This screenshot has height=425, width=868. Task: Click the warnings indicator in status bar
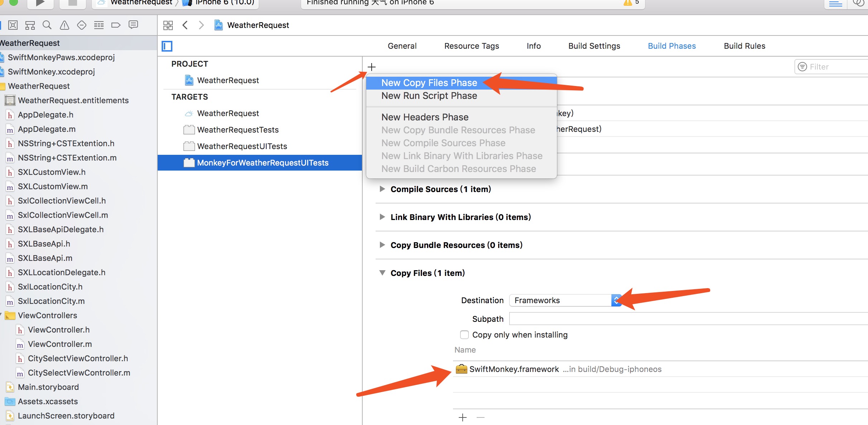click(x=632, y=3)
